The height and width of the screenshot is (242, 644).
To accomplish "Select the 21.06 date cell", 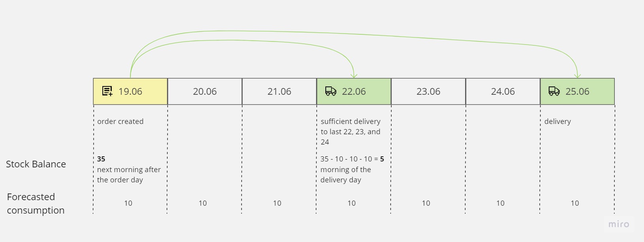I will tap(279, 92).
